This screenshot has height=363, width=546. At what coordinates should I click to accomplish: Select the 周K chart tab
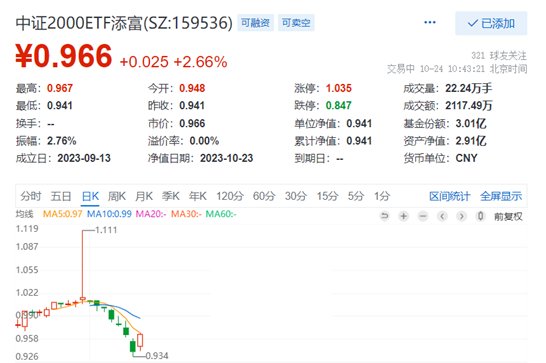pos(117,196)
